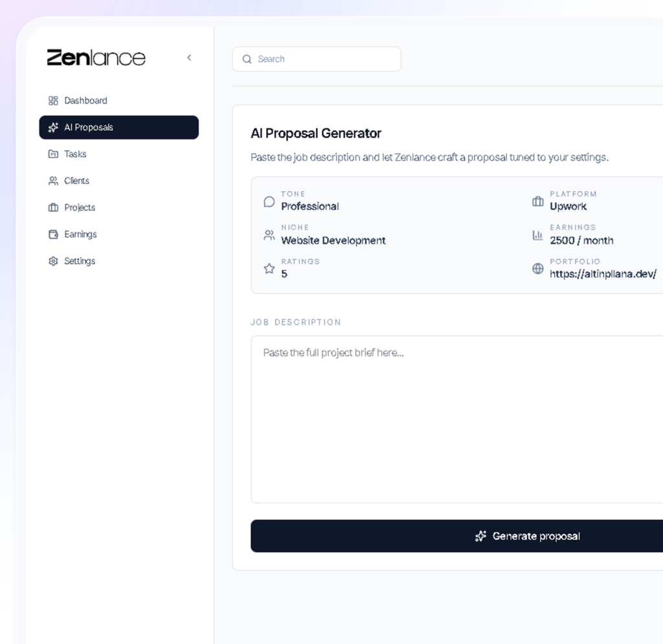Open Projects via its briefcase icon
Viewport: 663px width, 644px height.
52,207
